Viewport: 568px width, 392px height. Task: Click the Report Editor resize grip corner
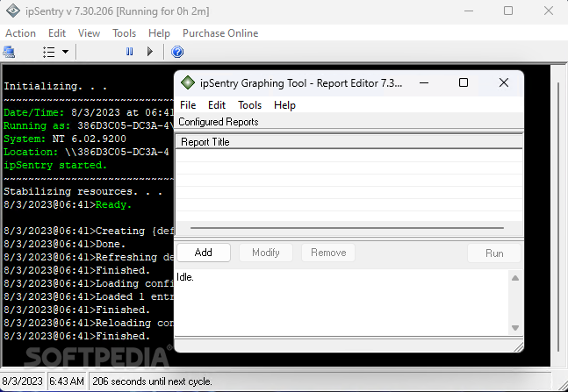click(x=518, y=347)
